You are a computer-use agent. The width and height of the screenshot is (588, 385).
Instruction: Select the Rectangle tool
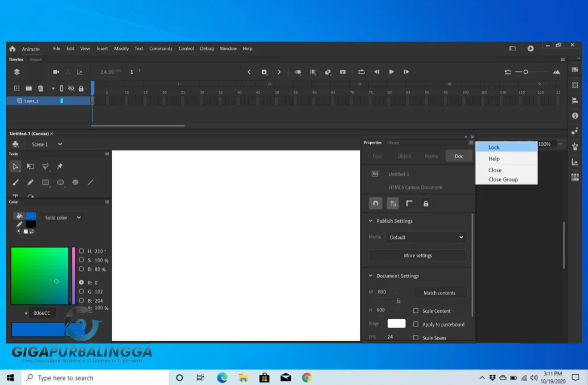pos(46,183)
